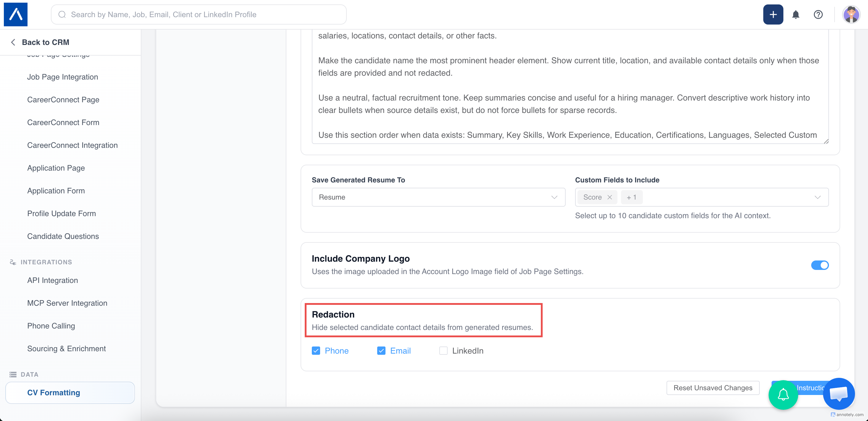
Task: Open Job Page Integration settings
Action: pos(63,77)
